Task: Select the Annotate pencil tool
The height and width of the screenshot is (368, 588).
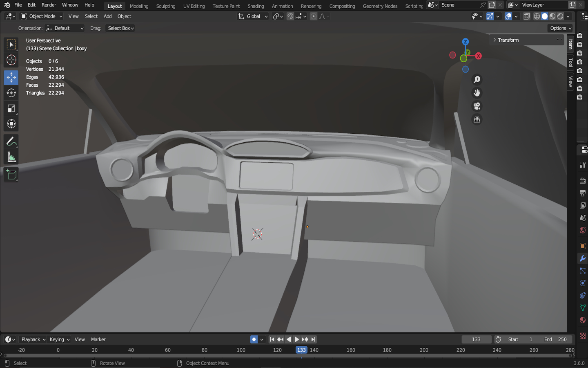Action: [x=11, y=142]
